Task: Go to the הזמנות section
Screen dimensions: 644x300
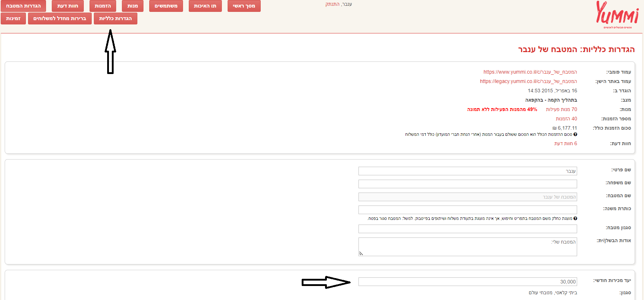Action: pyautogui.click(x=102, y=6)
